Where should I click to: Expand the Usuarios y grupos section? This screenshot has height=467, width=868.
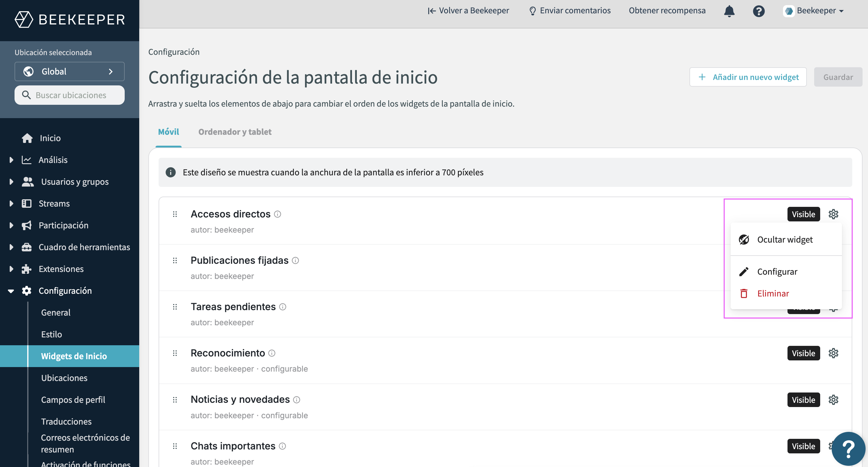pyautogui.click(x=11, y=182)
